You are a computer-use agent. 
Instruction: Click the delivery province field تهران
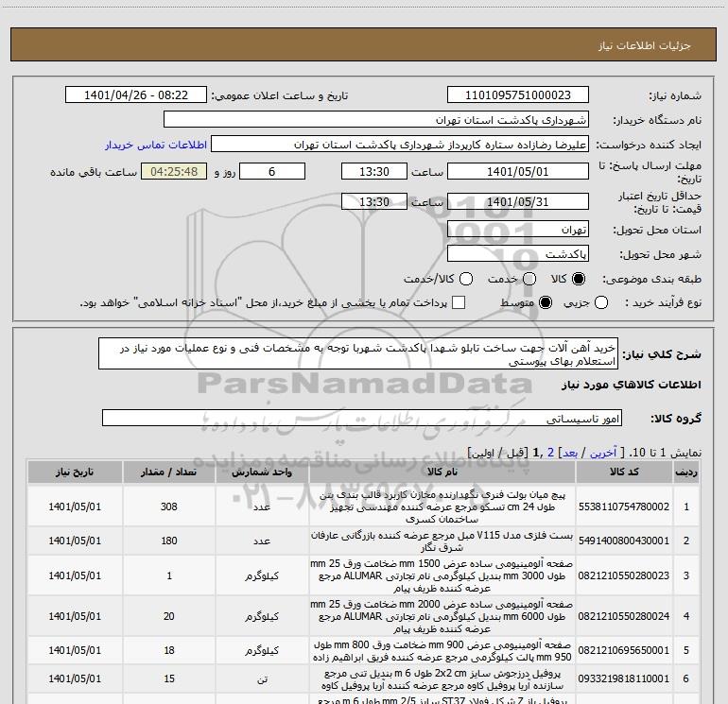(518, 230)
